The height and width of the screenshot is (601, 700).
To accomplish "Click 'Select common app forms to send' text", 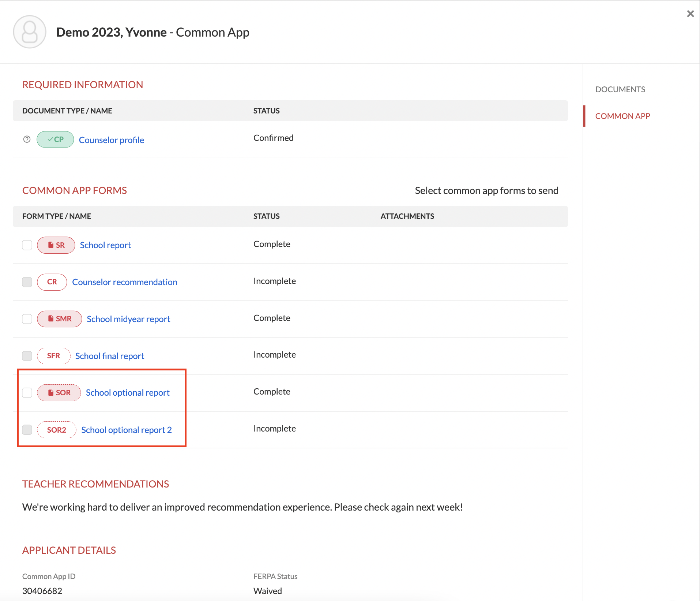I will (x=486, y=191).
